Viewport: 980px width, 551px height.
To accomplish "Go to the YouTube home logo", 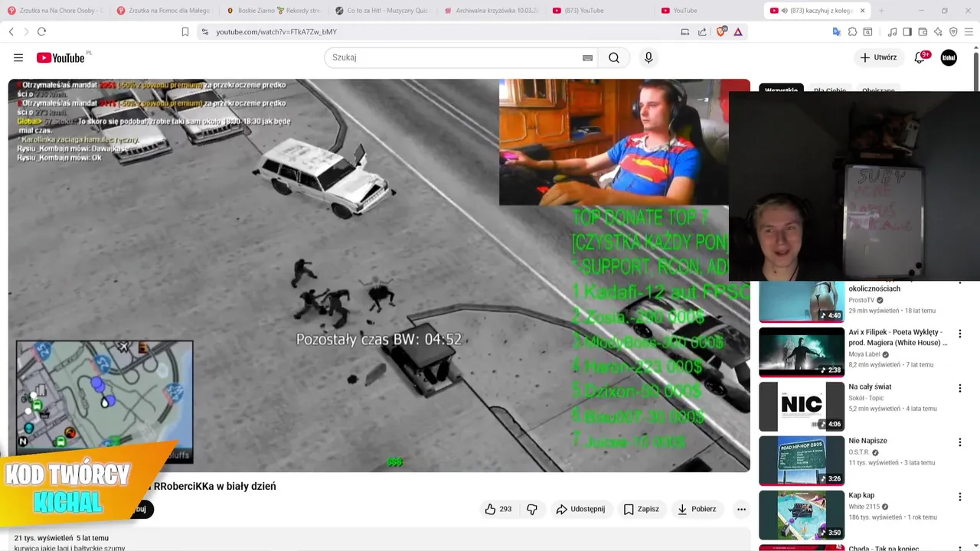I will click(60, 57).
